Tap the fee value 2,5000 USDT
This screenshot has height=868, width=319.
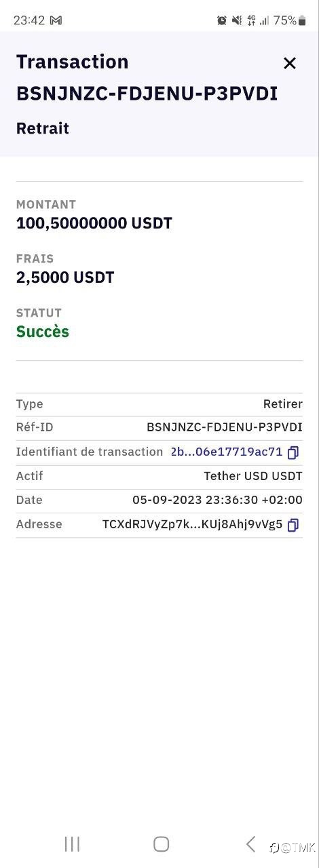click(65, 277)
